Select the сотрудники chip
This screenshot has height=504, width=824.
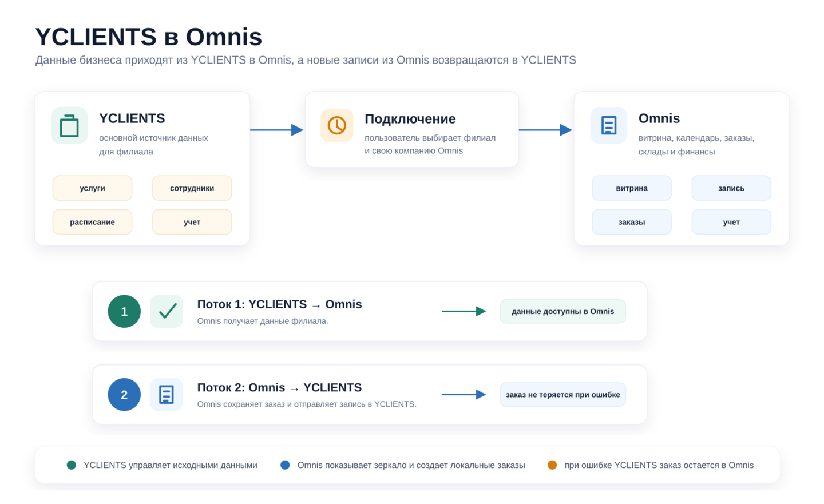coord(192,188)
